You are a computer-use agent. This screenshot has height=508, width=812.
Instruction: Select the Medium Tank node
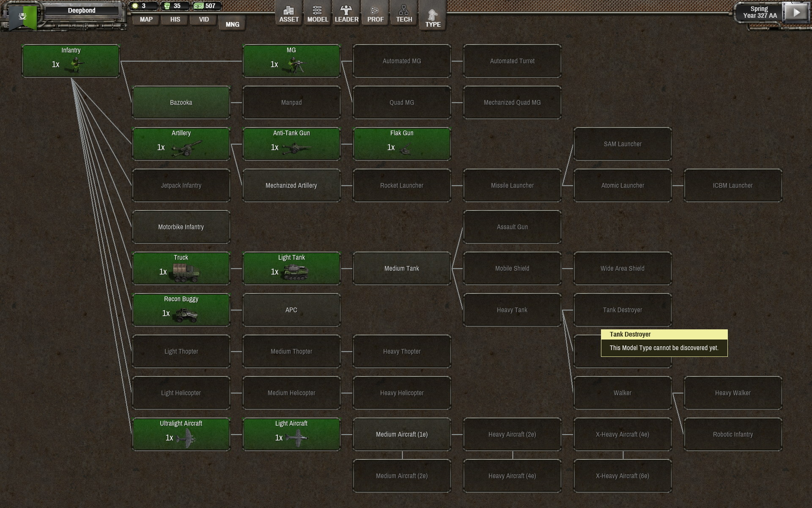pos(401,268)
